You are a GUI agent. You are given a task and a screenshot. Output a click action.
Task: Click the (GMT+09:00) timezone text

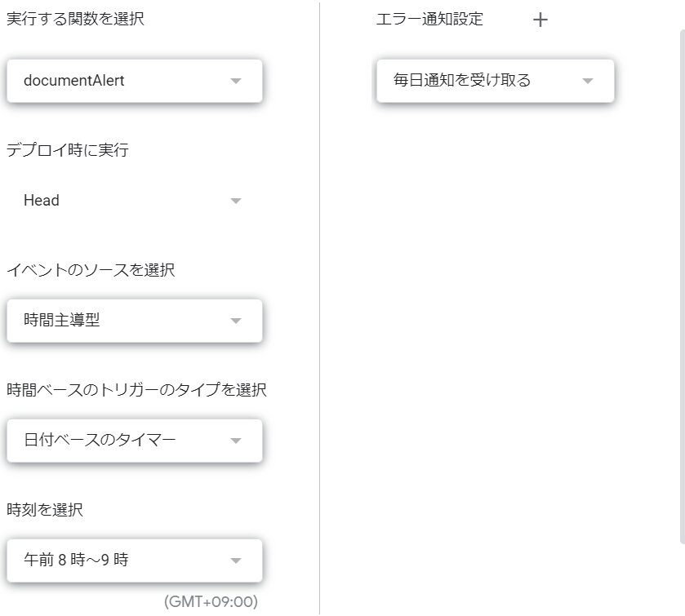pos(211,601)
